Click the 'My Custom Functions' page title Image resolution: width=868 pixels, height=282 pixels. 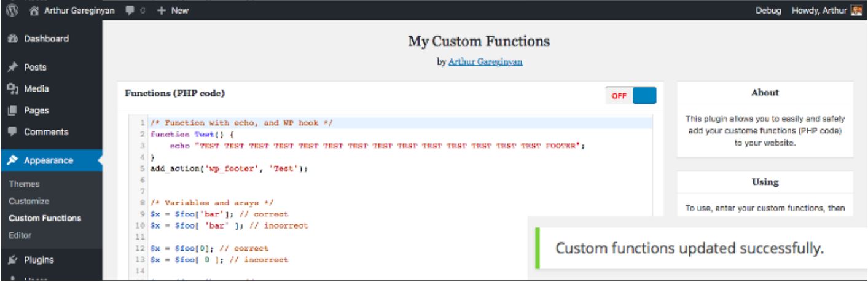pyautogui.click(x=479, y=41)
